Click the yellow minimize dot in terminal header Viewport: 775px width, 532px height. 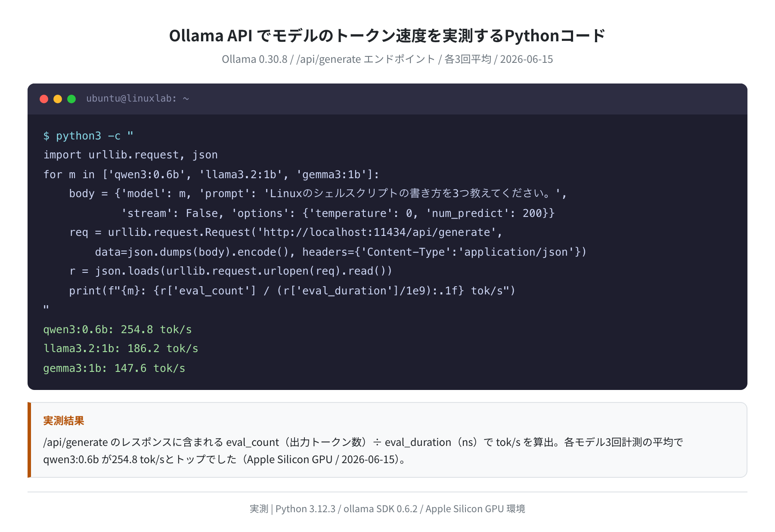click(x=58, y=99)
